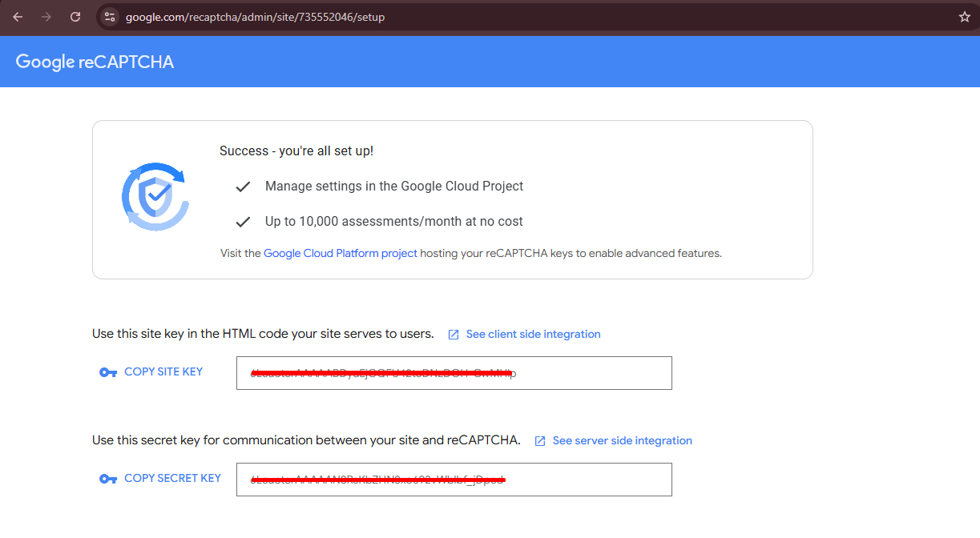Viewport: 980px width, 538px height.
Task: Click the key icon beside COPY SECRET KEY
Action: click(x=108, y=479)
